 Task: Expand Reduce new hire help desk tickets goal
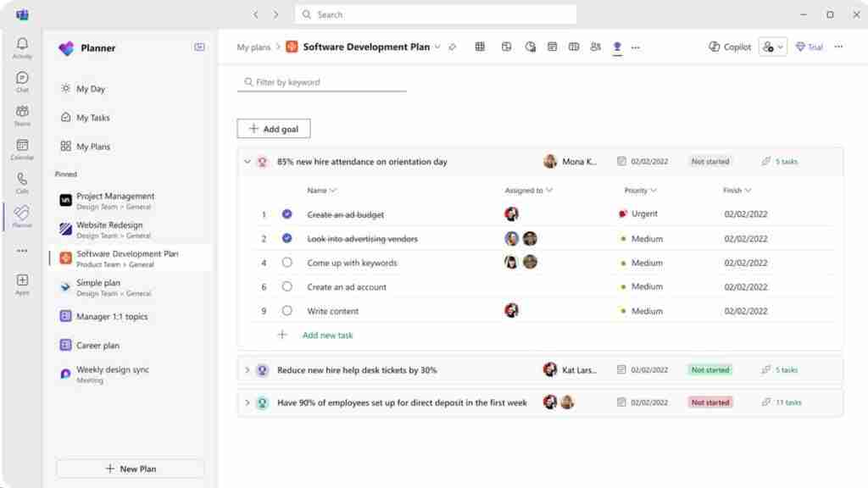tap(248, 369)
